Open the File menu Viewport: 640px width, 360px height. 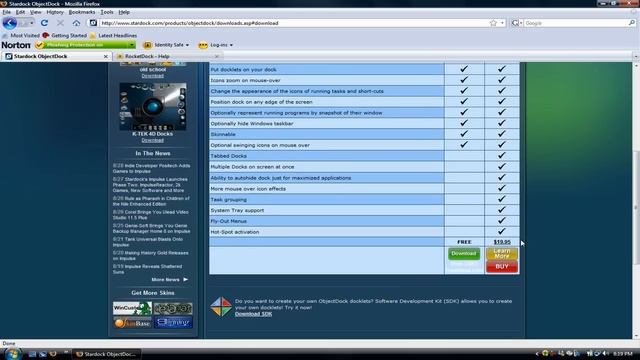(x=7, y=12)
